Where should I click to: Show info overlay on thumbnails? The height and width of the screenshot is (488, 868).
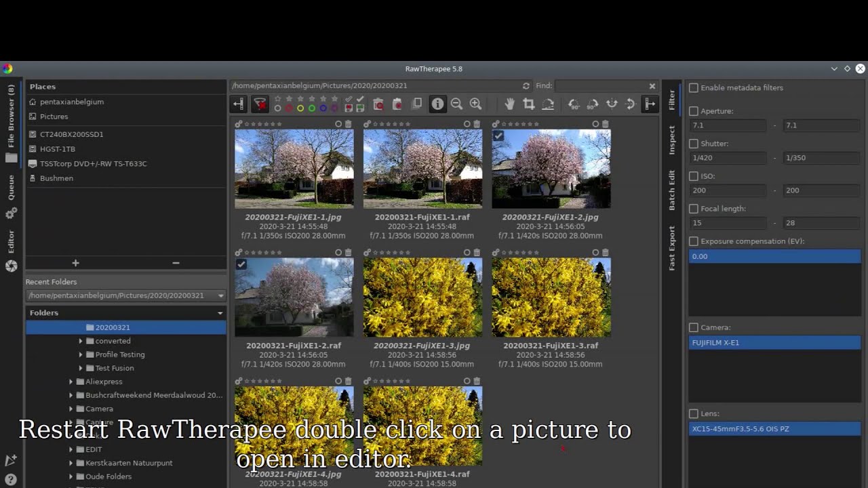[437, 104]
